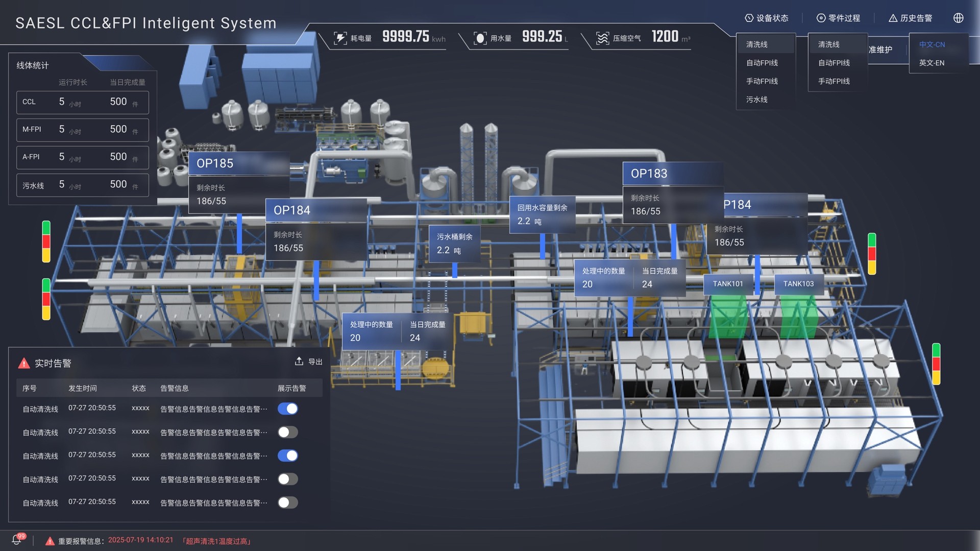The height and width of the screenshot is (551, 980).
Task: Click the top-left traffic light status indicator
Action: coord(46,242)
